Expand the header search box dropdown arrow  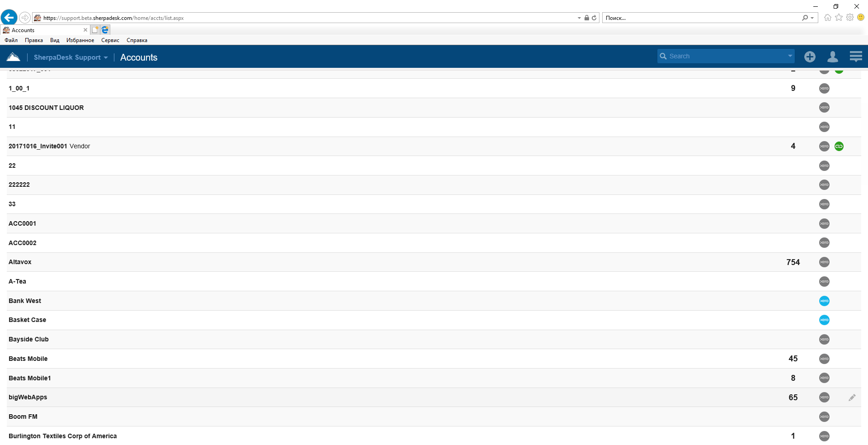click(x=790, y=56)
